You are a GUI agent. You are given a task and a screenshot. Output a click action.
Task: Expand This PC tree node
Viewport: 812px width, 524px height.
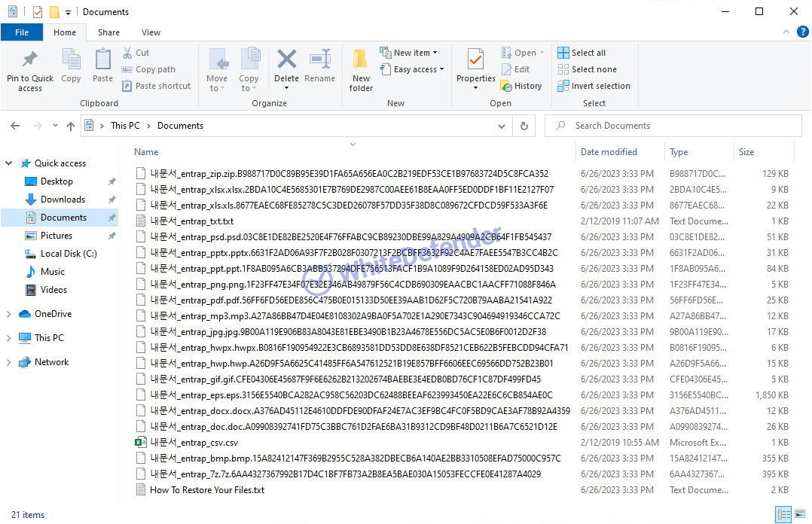point(8,338)
